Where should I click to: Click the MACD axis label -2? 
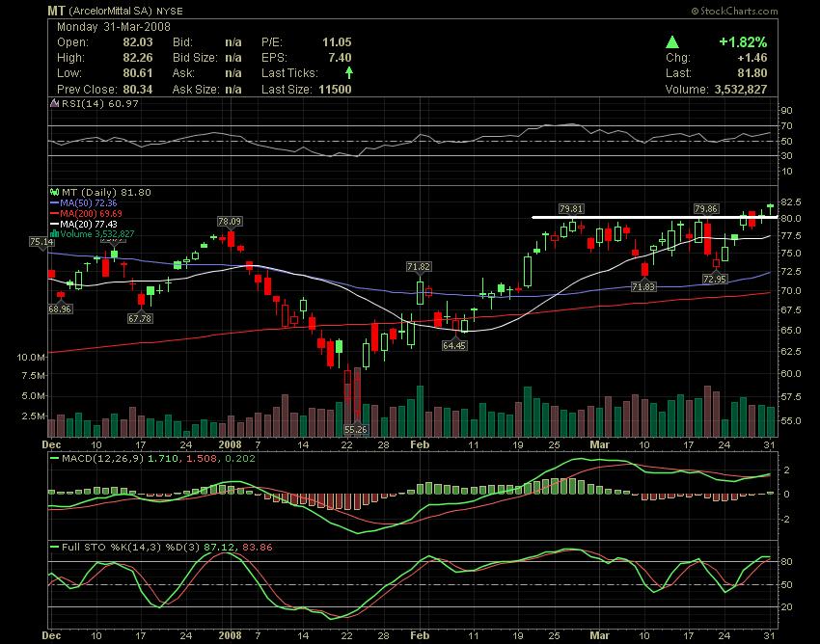786,519
